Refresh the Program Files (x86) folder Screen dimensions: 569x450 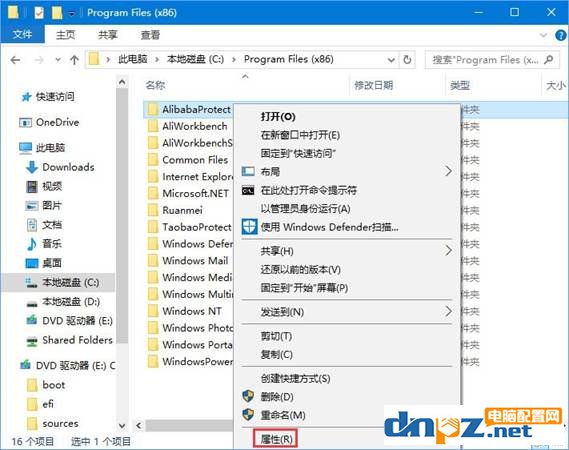(407, 60)
